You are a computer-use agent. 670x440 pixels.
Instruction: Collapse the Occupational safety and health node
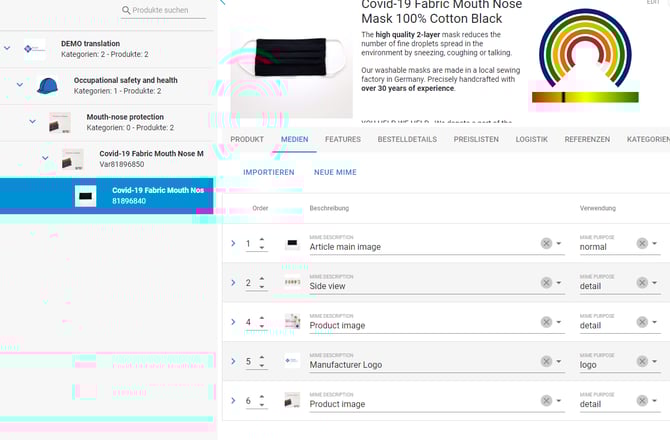[x=19, y=85]
